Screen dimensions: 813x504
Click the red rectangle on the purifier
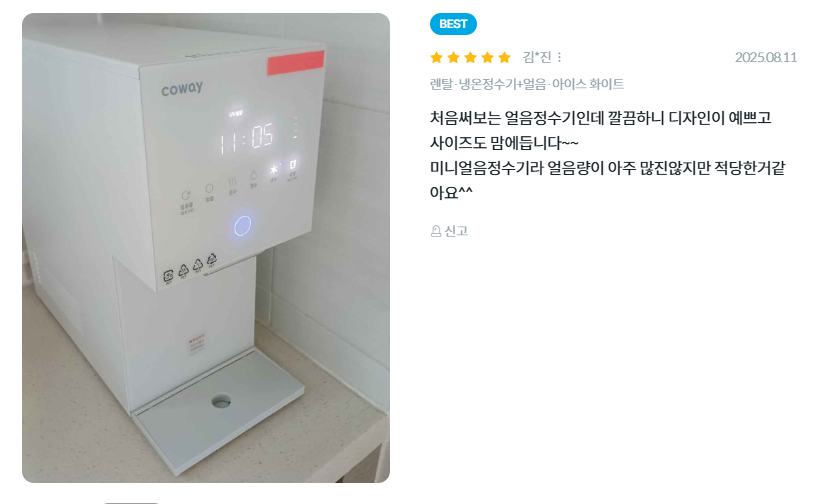(x=296, y=63)
